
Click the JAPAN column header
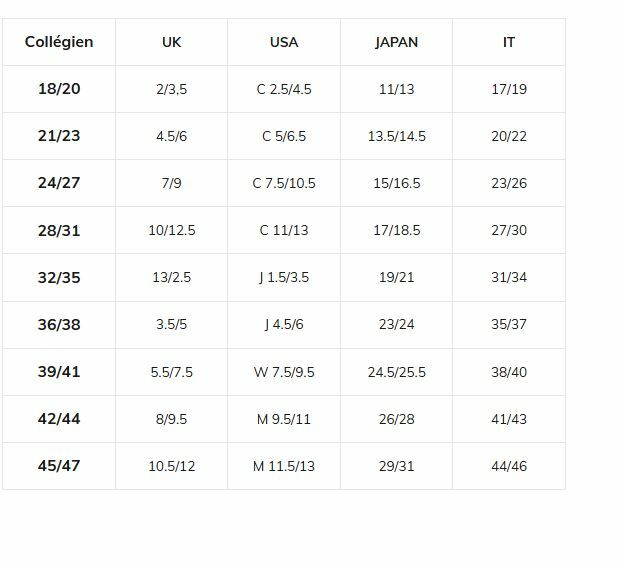396,42
